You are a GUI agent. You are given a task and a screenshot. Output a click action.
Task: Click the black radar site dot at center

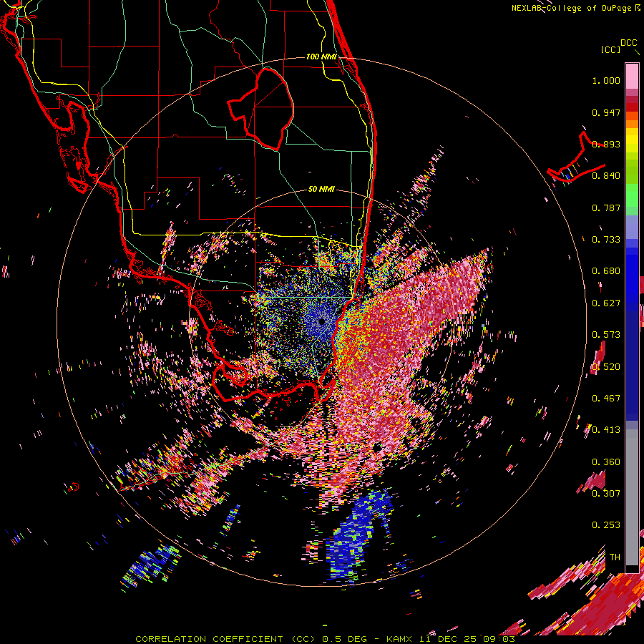(322, 321)
